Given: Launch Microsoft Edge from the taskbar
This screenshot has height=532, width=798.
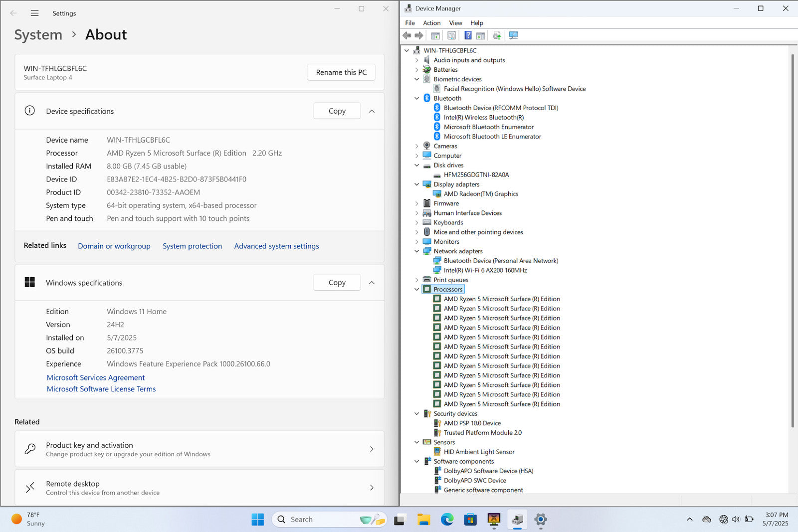Looking at the screenshot, I should click(447, 520).
